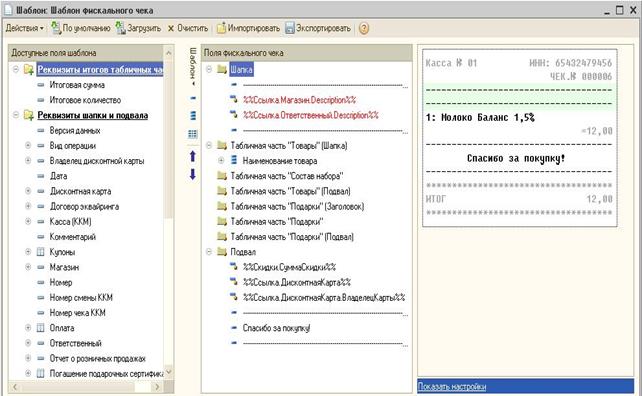642x396 pixels.
Task: Select Табличная часть "Состав набора" folder
Action: coord(287,176)
